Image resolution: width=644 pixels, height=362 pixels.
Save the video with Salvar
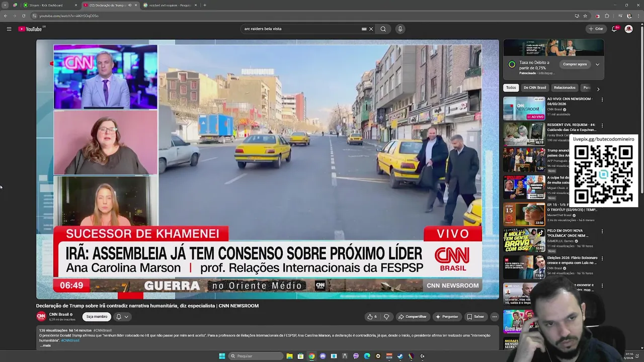pyautogui.click(x=475, y=317)
